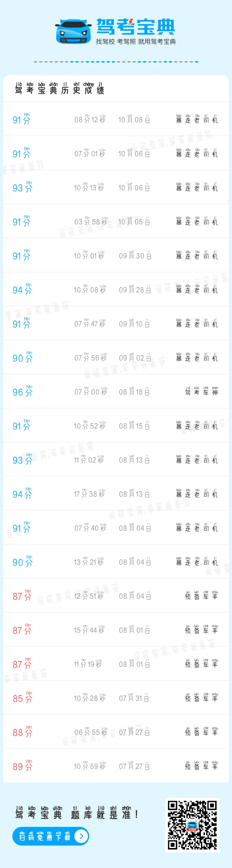The height and width of the screenshot is (868, 232).
Task: Click the QR code image
Action: 192,825
